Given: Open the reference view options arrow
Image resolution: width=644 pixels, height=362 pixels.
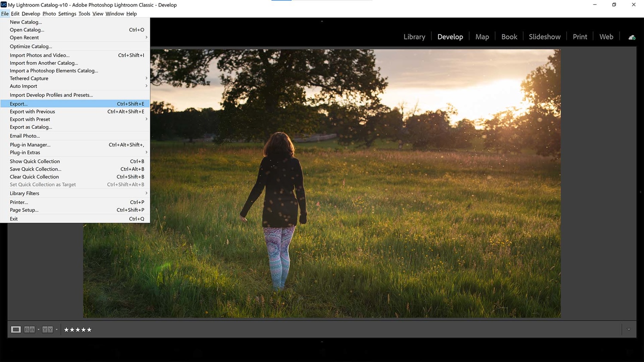Looking at the screenshot, I should [39, 329].
